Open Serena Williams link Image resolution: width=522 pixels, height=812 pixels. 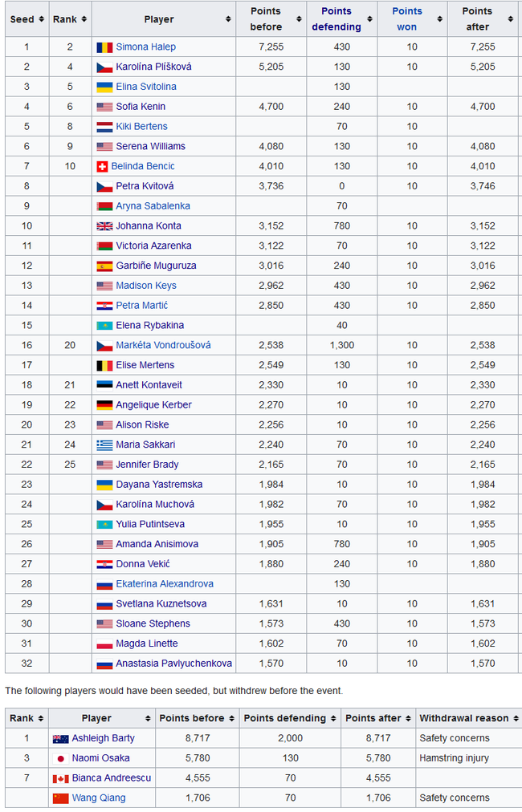[x=150, y=146]
